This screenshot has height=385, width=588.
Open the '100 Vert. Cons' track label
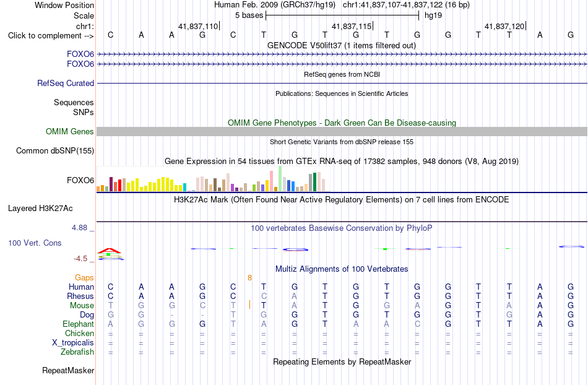click(x=35, y=243)
